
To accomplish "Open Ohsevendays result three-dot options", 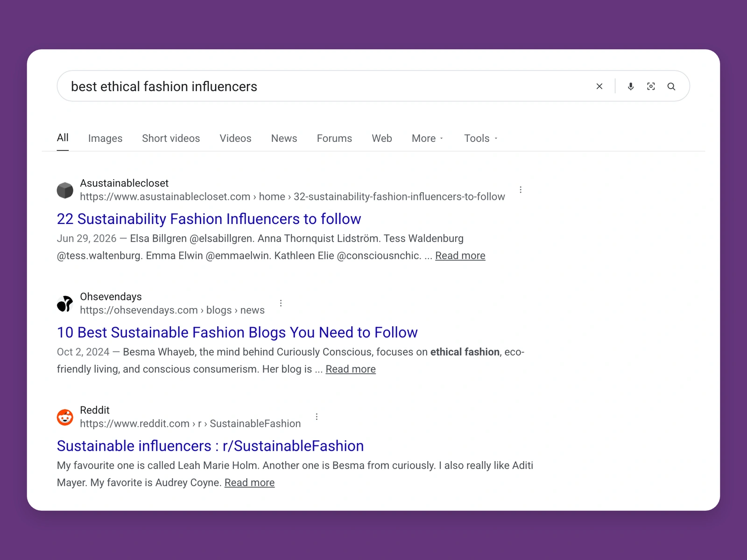I will tap(281, 303).
